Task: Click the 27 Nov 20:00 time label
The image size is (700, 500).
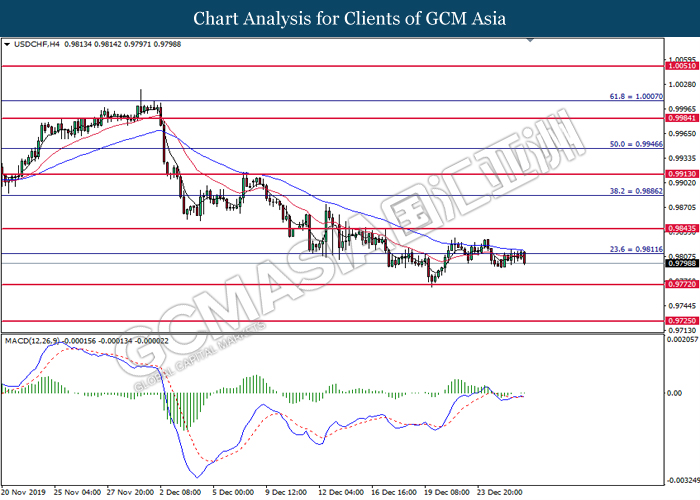Action: click(130, 492)
